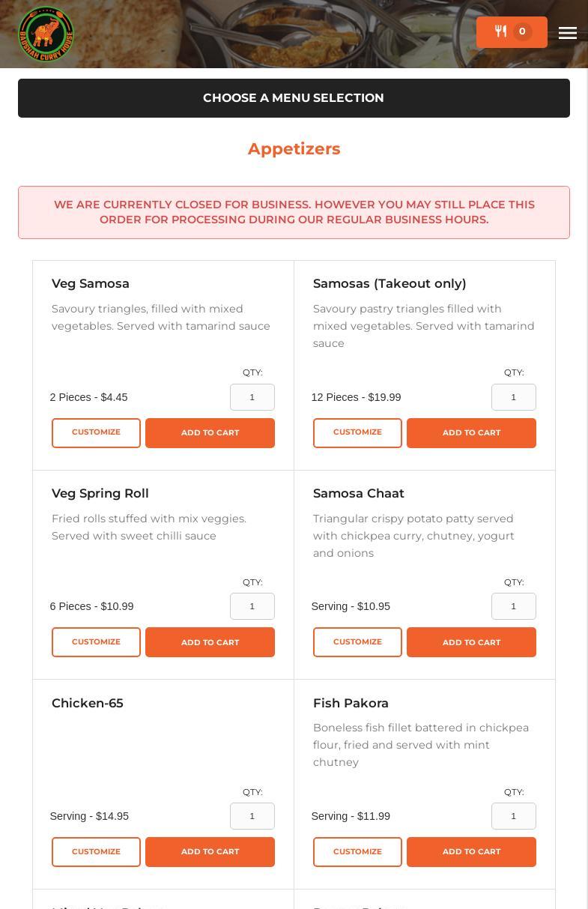
Task: Open the hamburger navigation menu
Action: click(568, 33)
